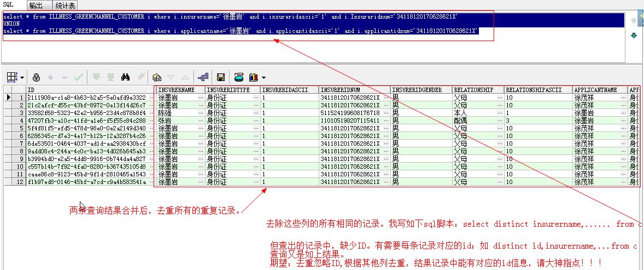Click ID number cell 110105198207115411
644x270 pixels.
pos(350,120)
